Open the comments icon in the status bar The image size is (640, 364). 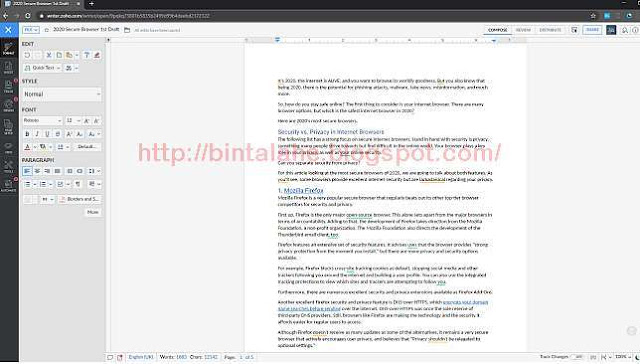point(110,357)
